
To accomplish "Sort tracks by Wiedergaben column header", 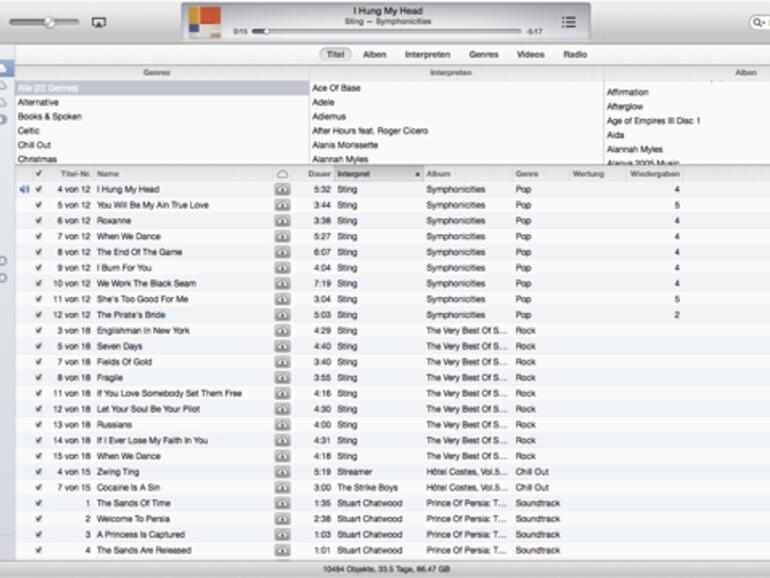I will click(x=655, y=174).
